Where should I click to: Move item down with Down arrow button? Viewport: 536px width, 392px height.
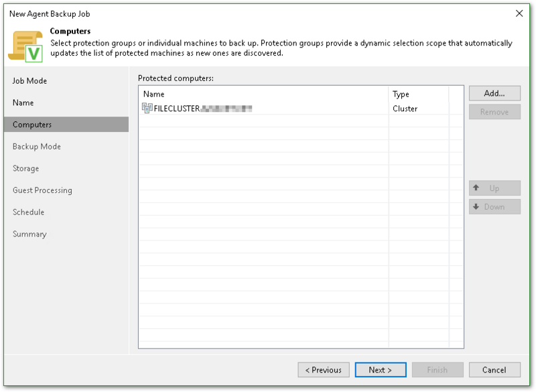pyautogui.click(x=494, y=207)
